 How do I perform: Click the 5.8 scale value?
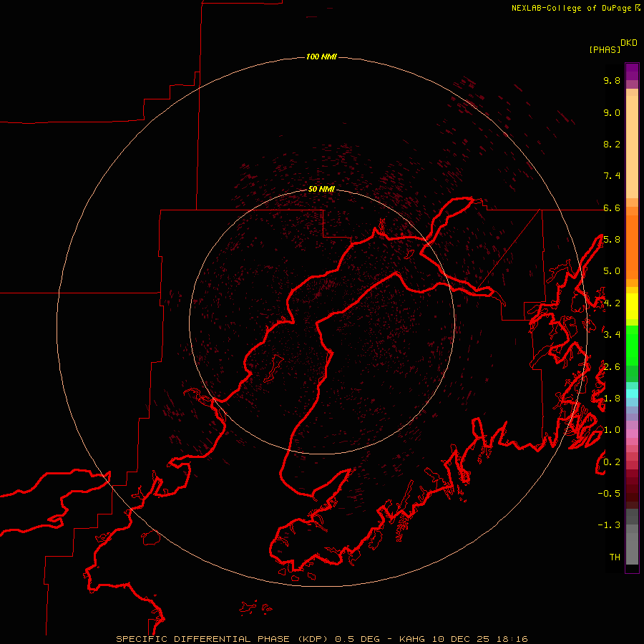612,240
